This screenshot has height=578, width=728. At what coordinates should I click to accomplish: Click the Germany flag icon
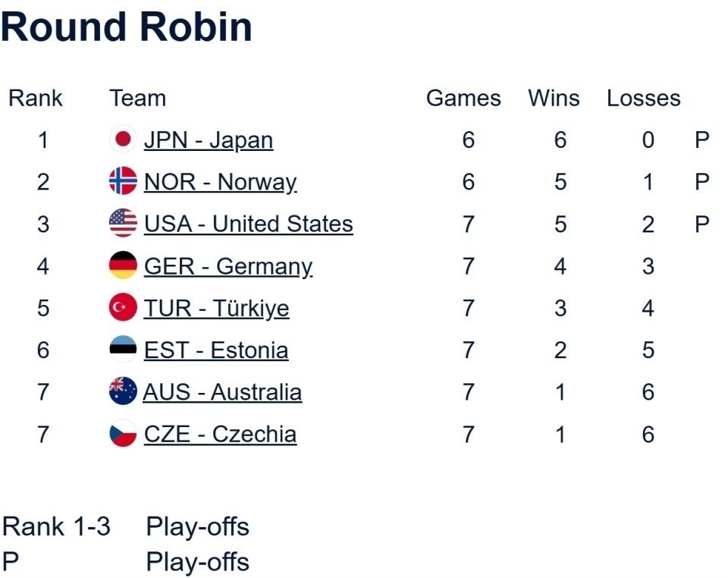tap(123, 266)
